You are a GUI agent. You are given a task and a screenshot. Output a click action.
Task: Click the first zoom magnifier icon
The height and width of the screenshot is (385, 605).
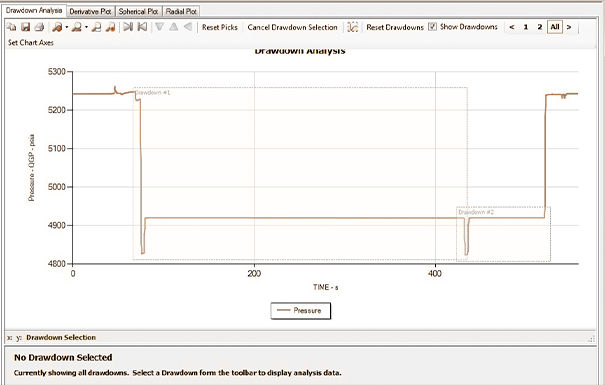[57, 27]
